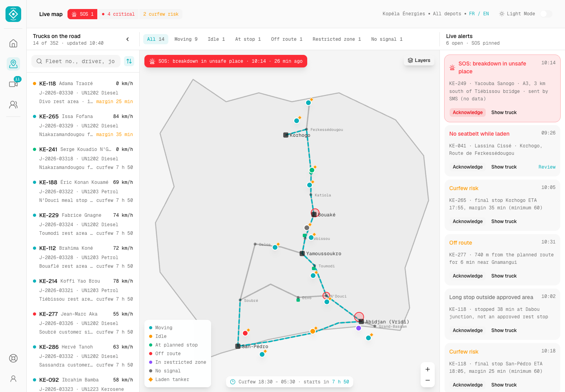Open the user profile icon in sidebar
Viewport: 565px width, 392px height.
pos(13,379)
